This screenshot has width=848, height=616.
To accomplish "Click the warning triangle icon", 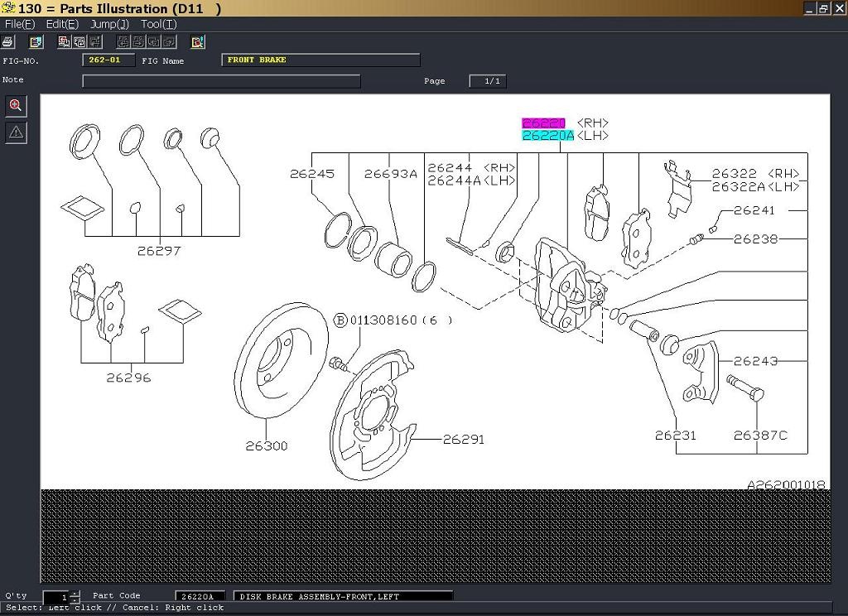I will (x=16, y=132).
